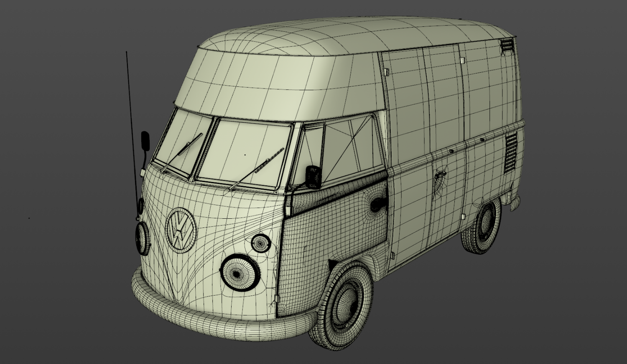The height and width of the screenshot is (364, 627).
Task: Click the side air vent louvers
Action: coord(510,152)
